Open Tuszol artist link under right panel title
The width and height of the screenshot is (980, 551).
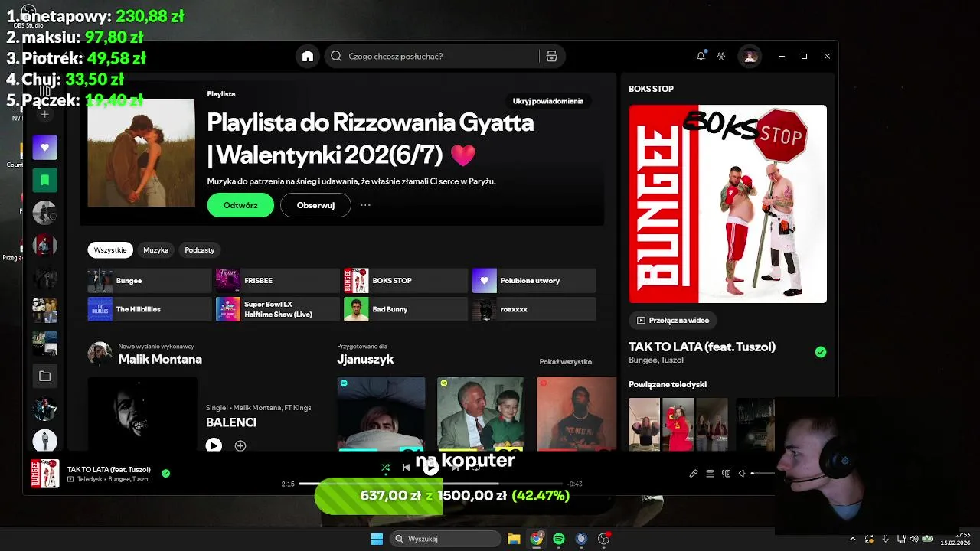click(672, 360)
